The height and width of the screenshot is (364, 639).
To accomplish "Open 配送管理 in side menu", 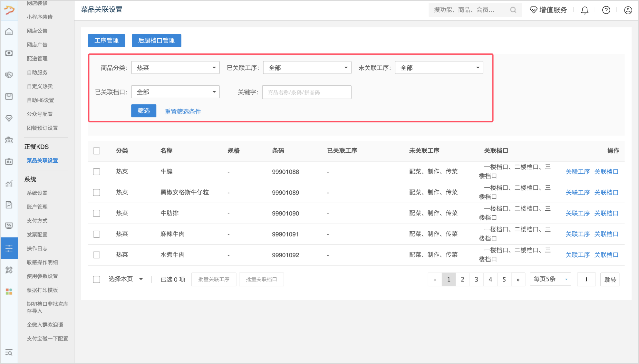I will (37, 59).
